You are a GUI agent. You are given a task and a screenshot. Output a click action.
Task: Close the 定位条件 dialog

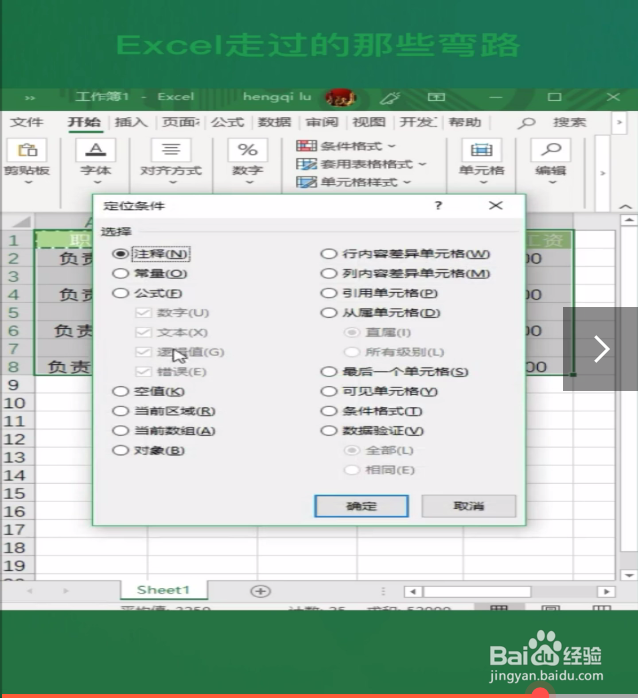point(496,205)
